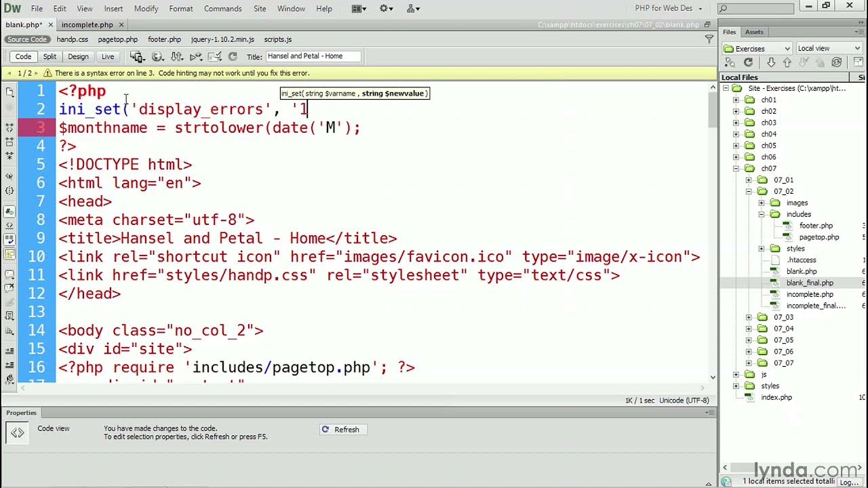Click the Check Browser Compatibility icon

(x=214, y=57)
